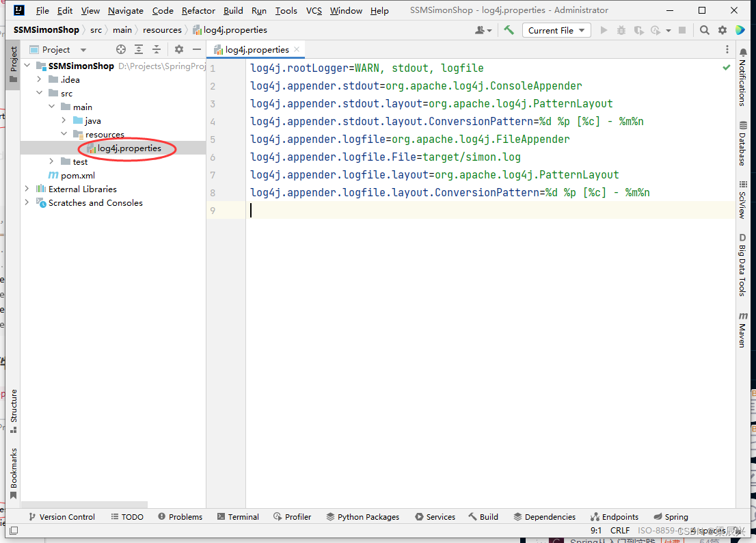Click resources in breadcrumb path
The image size is (756, 543).
[x=162, y=30]
